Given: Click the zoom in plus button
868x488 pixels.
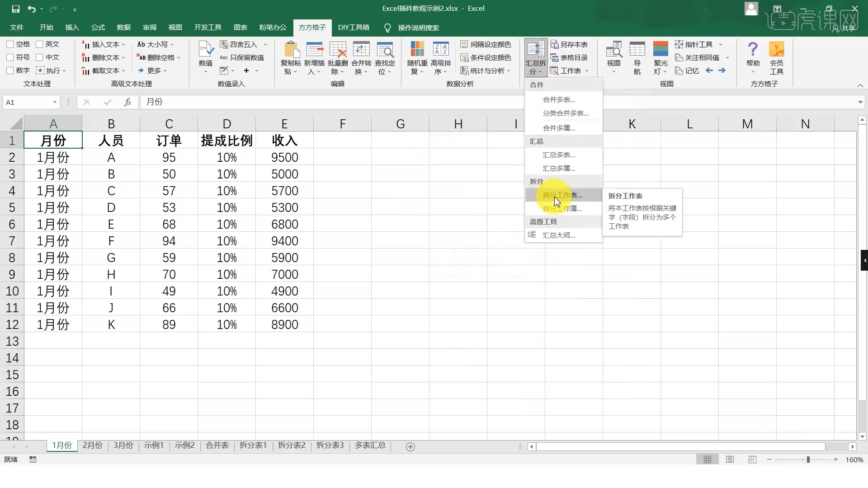Looking at the screenshot, I should pos(836,460).
